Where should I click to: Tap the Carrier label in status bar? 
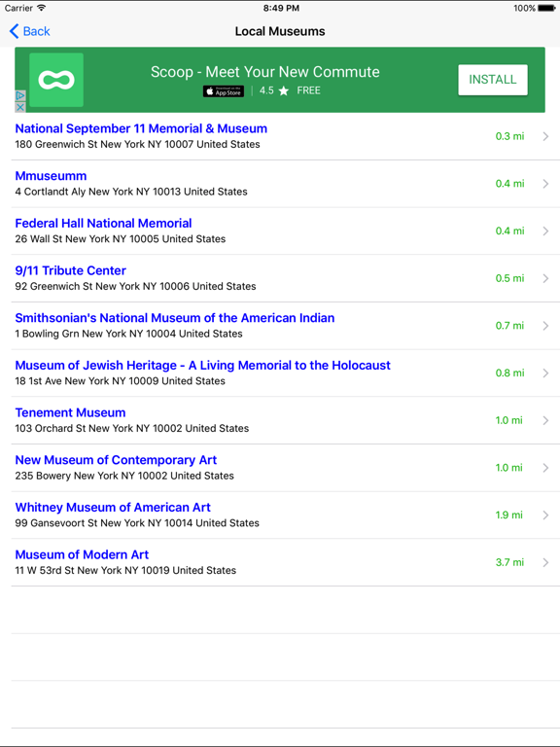(18, 8)
